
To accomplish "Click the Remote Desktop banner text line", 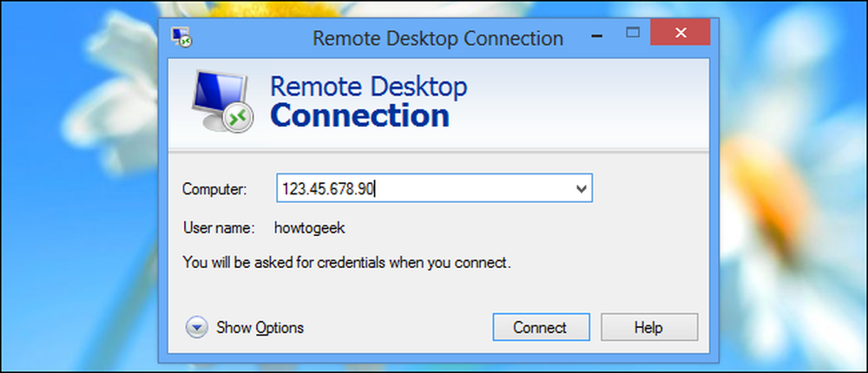I will (368, 86).
